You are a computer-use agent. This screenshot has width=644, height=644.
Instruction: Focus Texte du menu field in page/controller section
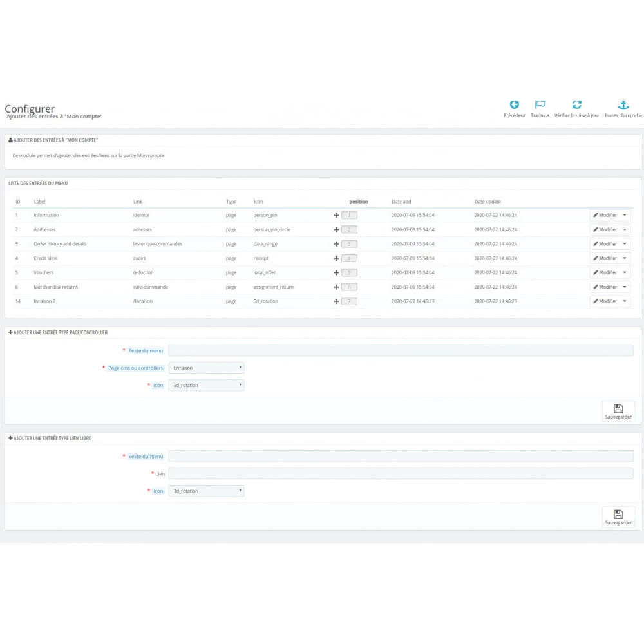(x=401, y=350)
